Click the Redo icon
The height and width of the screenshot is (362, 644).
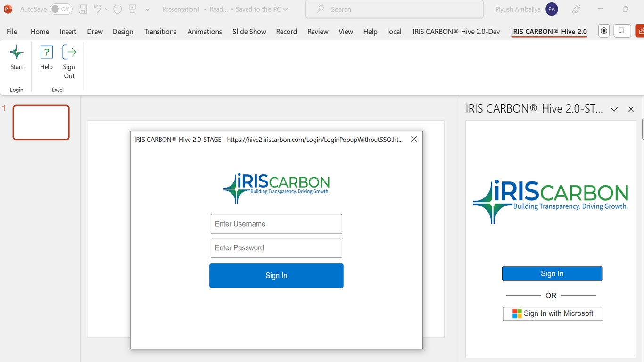117,9
